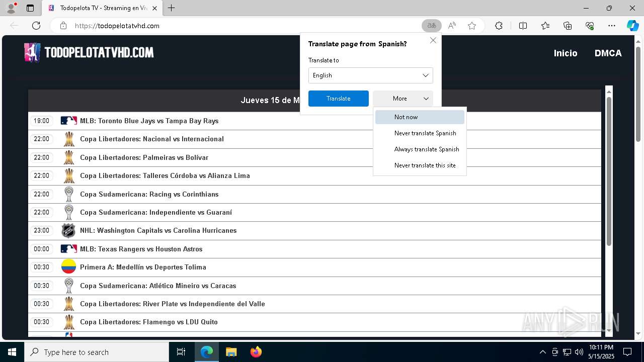This screenshot has height=362, width=644.
Task: Refresh the page
Action: pyautogui.click(x=36, y=26)
